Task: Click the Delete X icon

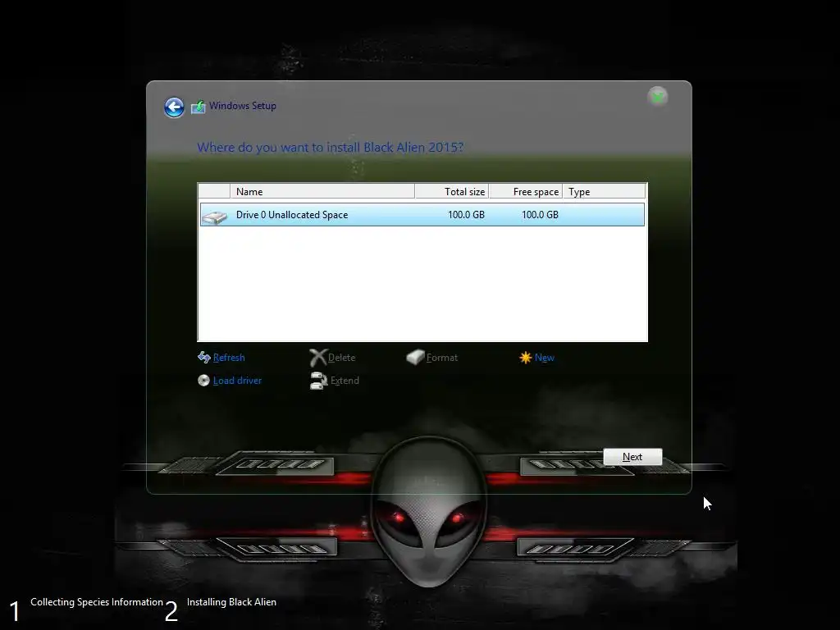Action: (317, 358)
